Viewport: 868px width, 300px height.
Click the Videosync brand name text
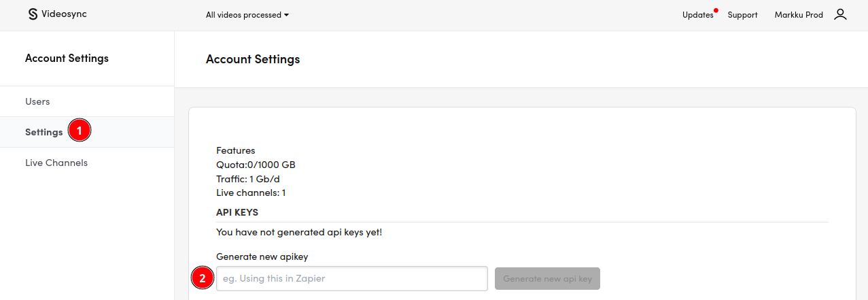tap(64, 14)
